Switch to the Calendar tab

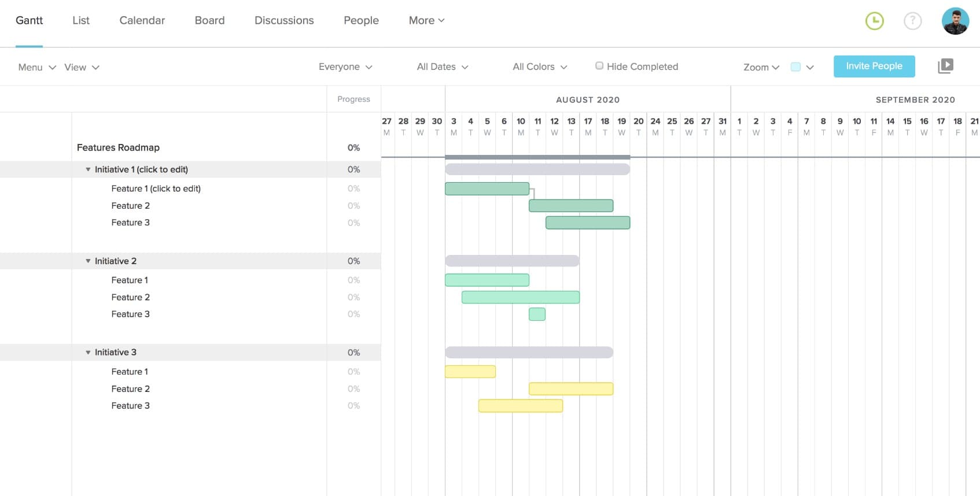pos(142,20)
